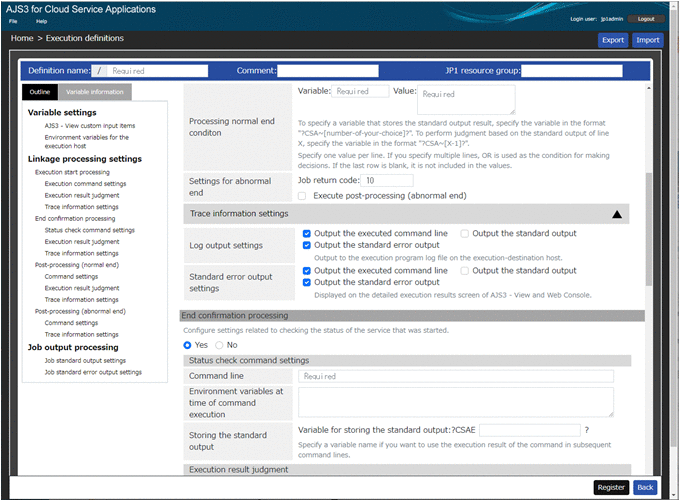Switch to the Variable information tab
680x501 pixels.
point(95,92)
